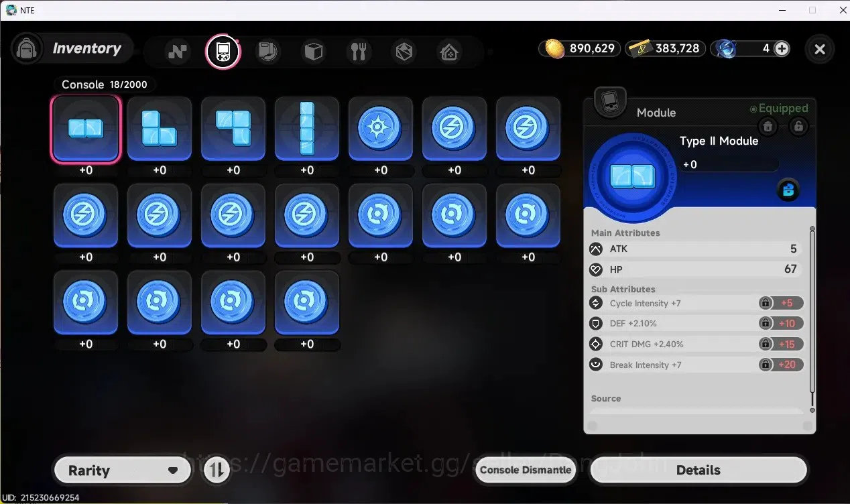Select the vertical four-block line module

307,129
